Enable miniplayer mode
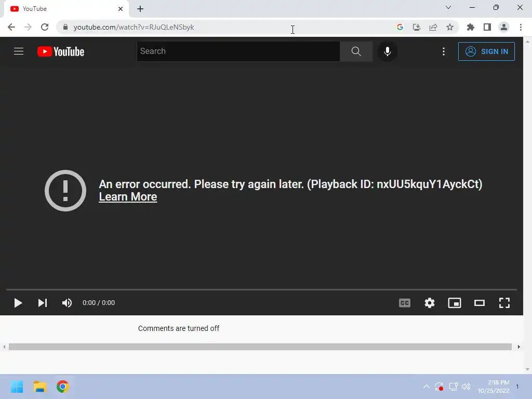The width and height of the screenshot is (532, 399). (454, 303)
